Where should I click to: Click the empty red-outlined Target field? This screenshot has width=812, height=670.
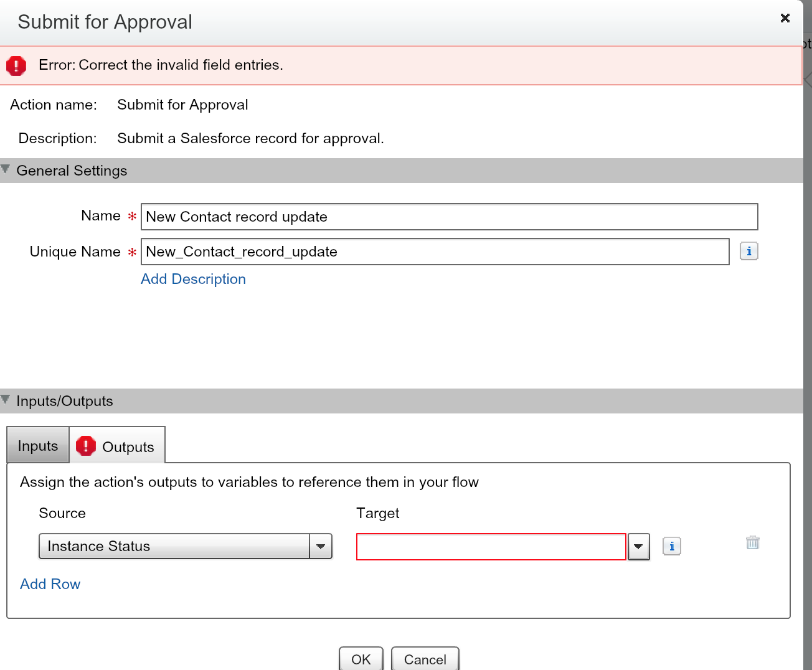point(491,547)
